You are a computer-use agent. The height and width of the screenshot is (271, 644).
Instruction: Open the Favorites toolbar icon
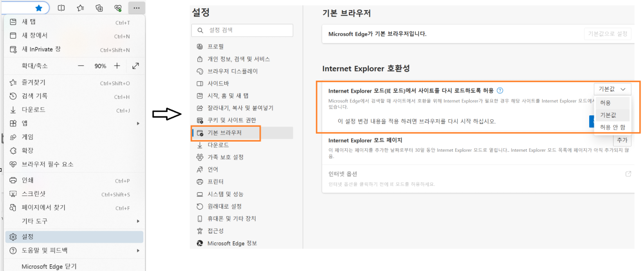point(81,8)
